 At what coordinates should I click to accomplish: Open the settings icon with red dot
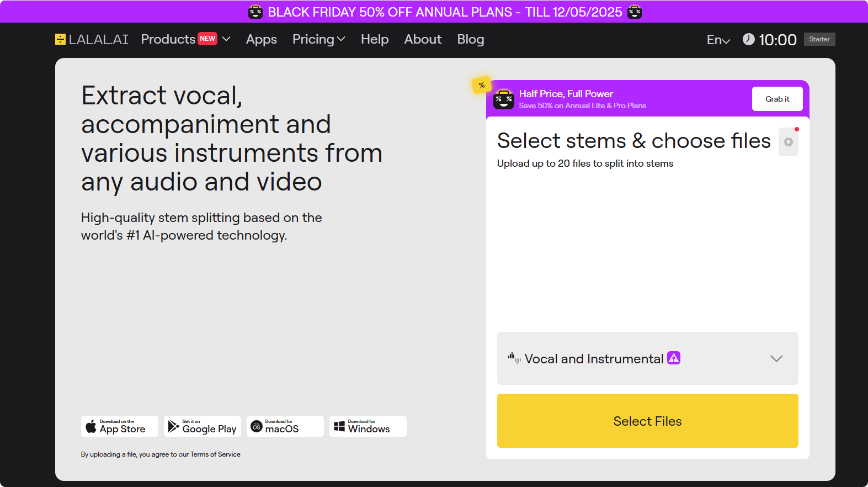coord(789,142)
